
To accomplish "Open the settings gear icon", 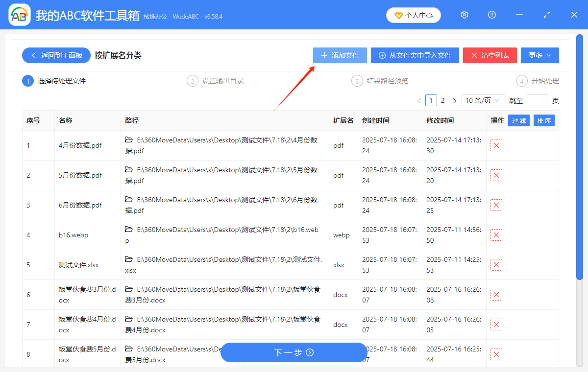I will point(464,15).
